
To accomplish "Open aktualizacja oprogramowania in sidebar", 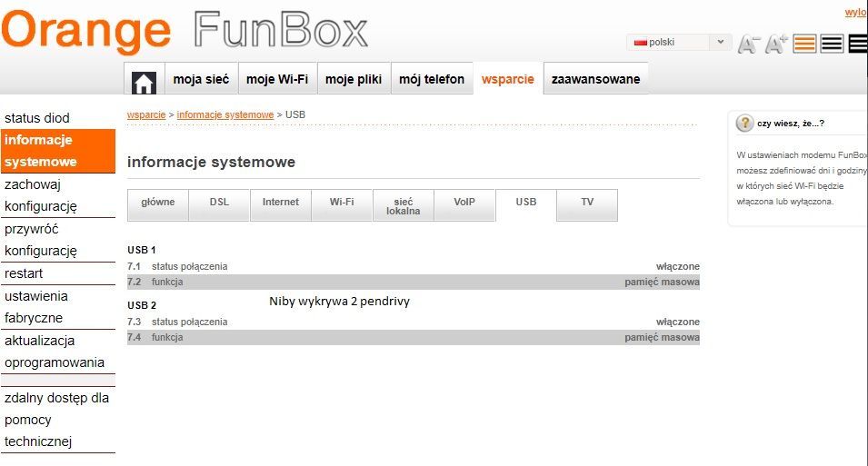I will 57,352.
